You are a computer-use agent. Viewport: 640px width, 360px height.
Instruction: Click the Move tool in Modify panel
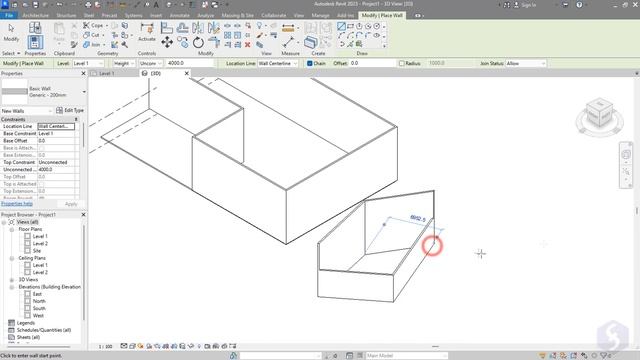pos(167,42)
